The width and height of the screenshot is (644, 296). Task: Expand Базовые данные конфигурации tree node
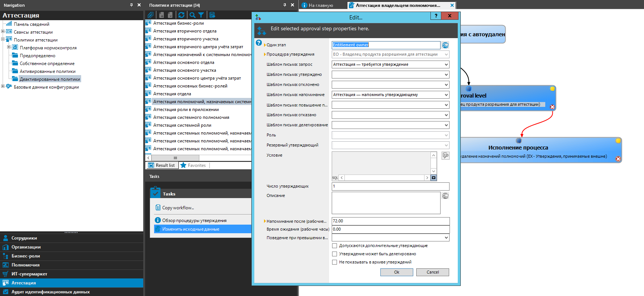[3, 87]
